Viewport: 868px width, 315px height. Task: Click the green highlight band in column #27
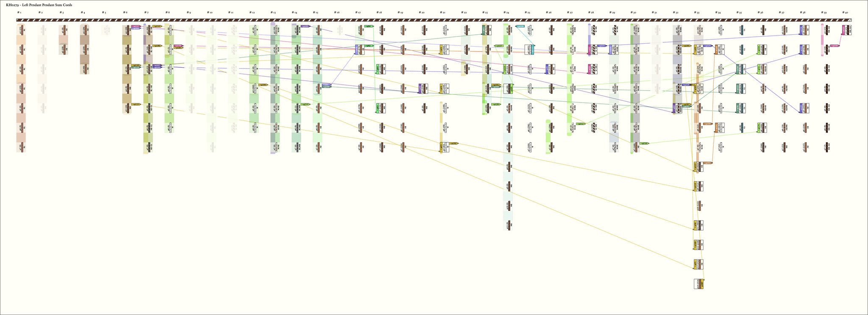569,80
